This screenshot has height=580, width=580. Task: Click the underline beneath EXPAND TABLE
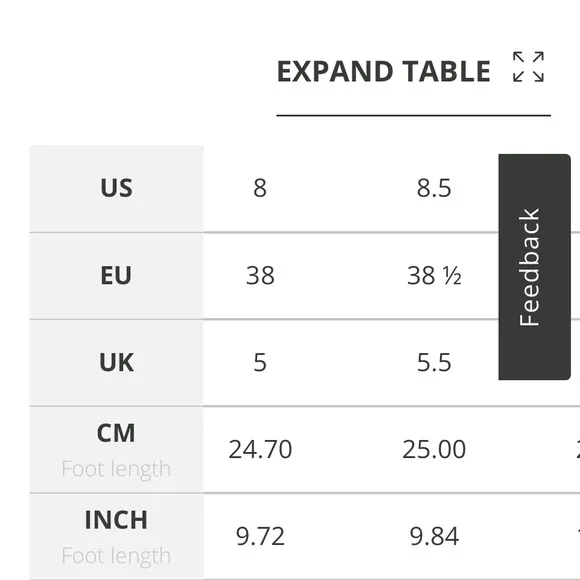(x=414, y=115)
